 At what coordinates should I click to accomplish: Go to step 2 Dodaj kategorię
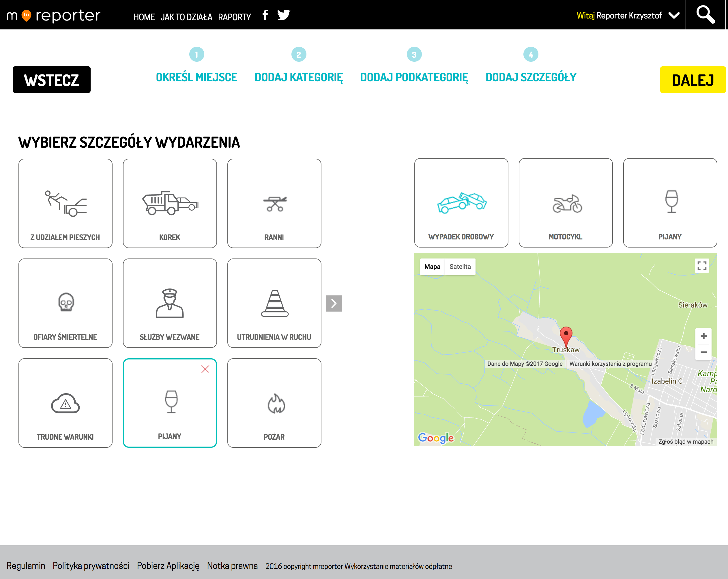(298, 77)
